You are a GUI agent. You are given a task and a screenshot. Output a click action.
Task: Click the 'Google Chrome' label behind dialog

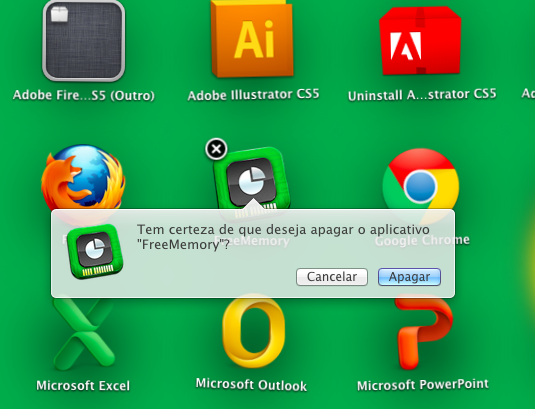point(422,240)
